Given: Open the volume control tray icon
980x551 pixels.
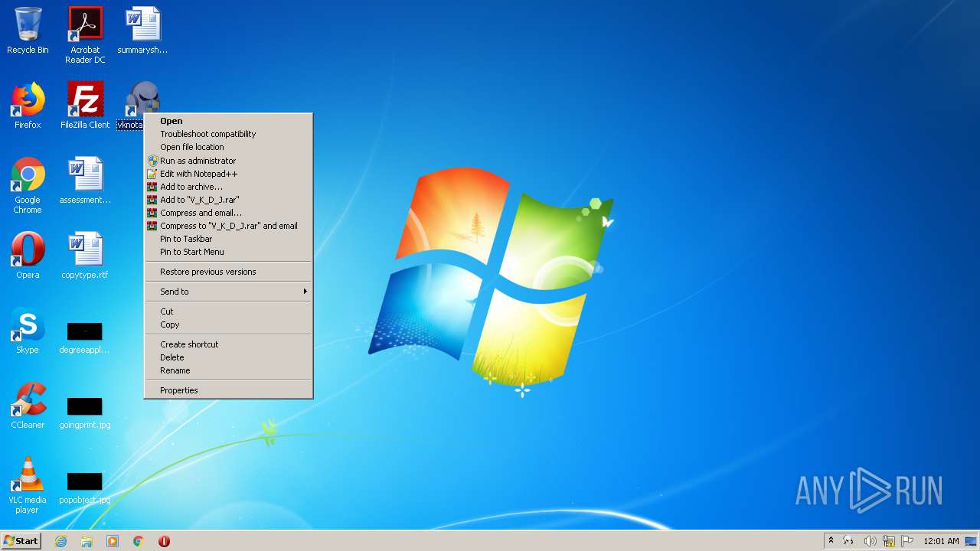Looking at the screenshot, I should [x=870, y=541].
